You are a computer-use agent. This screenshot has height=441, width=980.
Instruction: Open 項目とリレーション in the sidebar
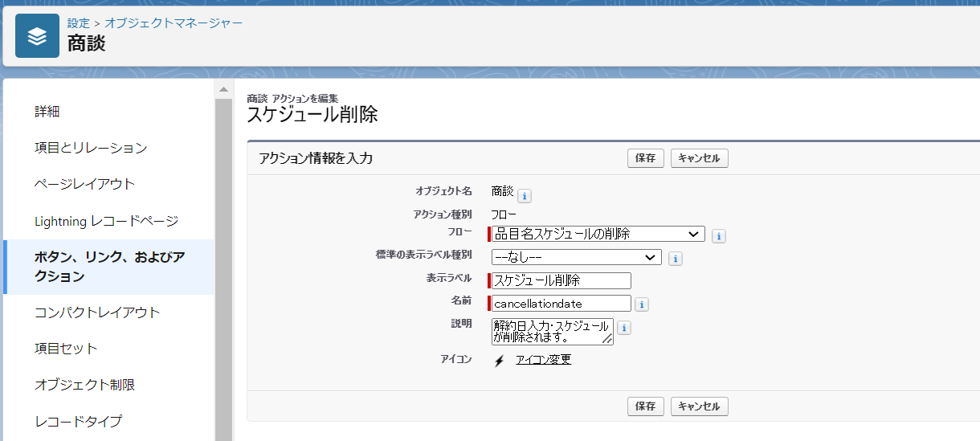pos(91,148)
